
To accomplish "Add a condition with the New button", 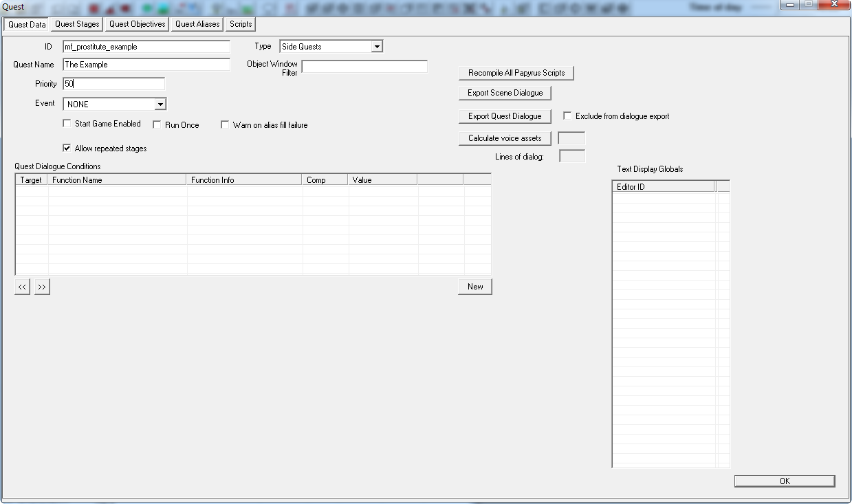I will [x=475, y=287].
